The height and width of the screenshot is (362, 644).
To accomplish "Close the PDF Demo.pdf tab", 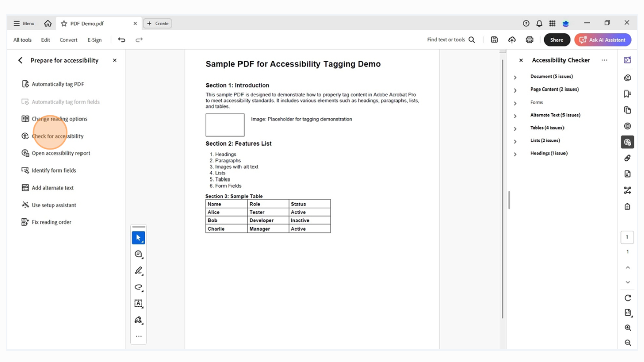I will coord(135,23).
